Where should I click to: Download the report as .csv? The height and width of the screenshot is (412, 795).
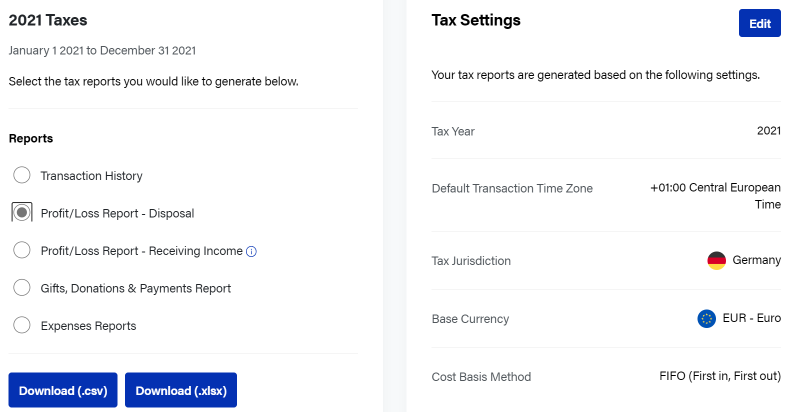(63, 390)
